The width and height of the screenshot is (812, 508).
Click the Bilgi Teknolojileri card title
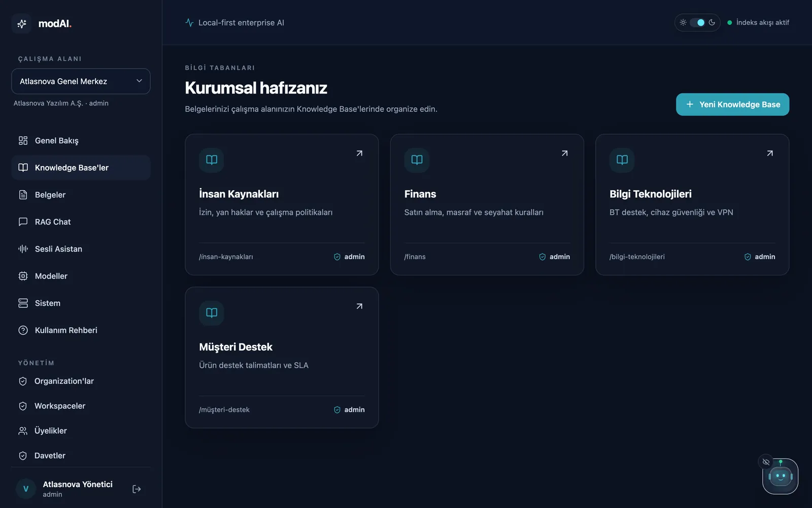(651, 194)
